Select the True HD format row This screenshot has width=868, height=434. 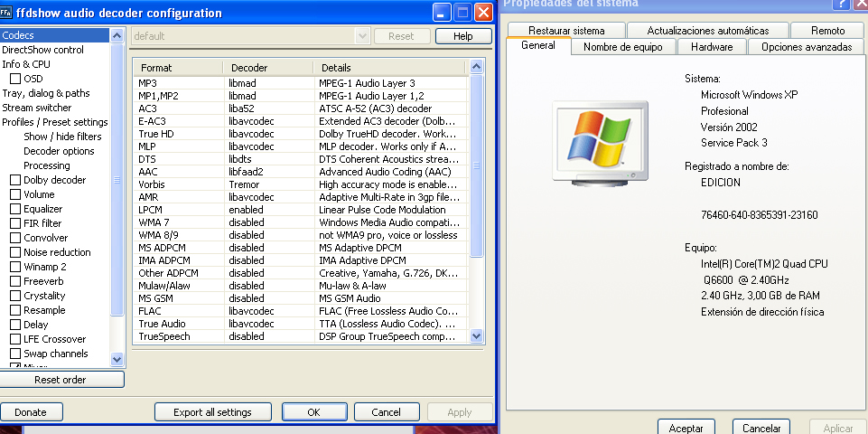pyautogui.click(x=301, y=134)
